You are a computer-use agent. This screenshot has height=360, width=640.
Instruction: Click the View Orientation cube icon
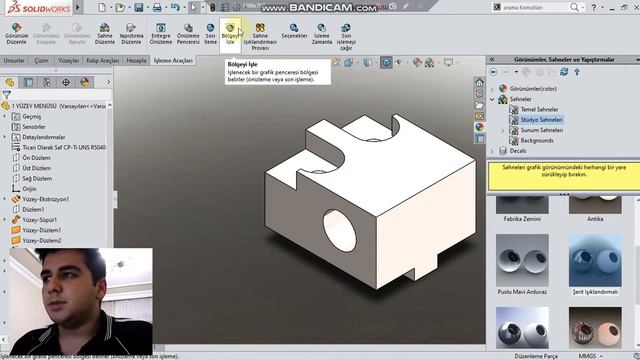coord(348,62)
